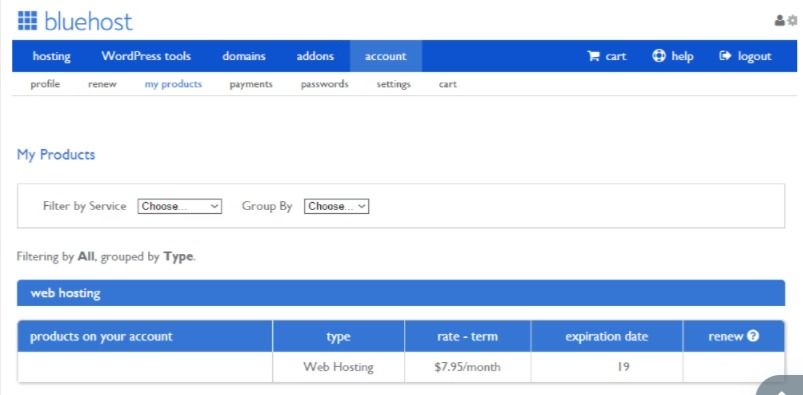
Task: Click the logout arrow icon
Action: click(725, 56)
